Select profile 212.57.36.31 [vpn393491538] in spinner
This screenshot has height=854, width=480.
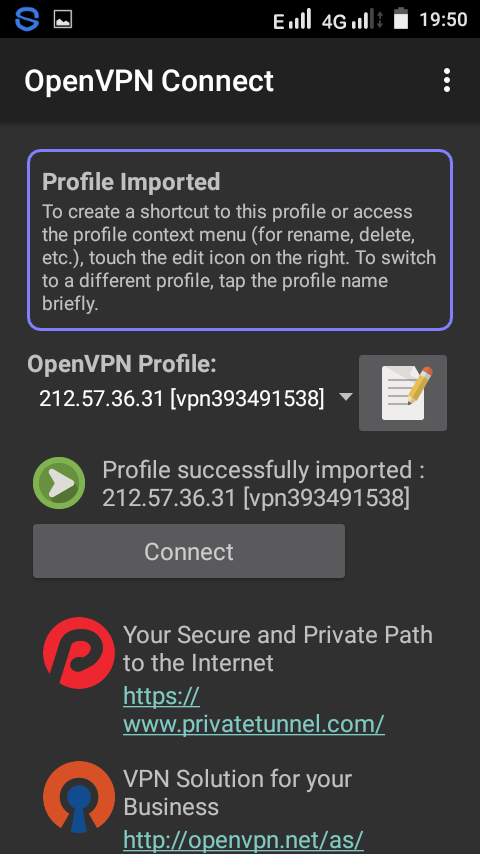click(x=182, y=399)
